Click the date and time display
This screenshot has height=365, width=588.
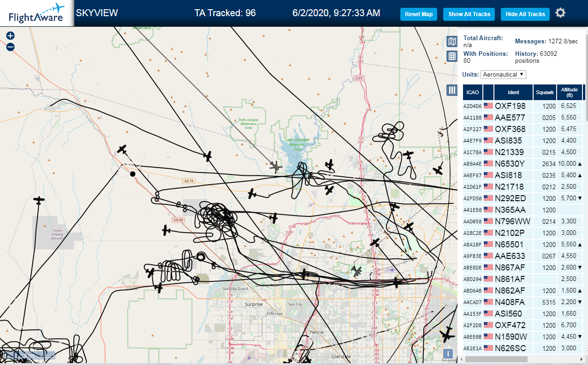[336, 13]
